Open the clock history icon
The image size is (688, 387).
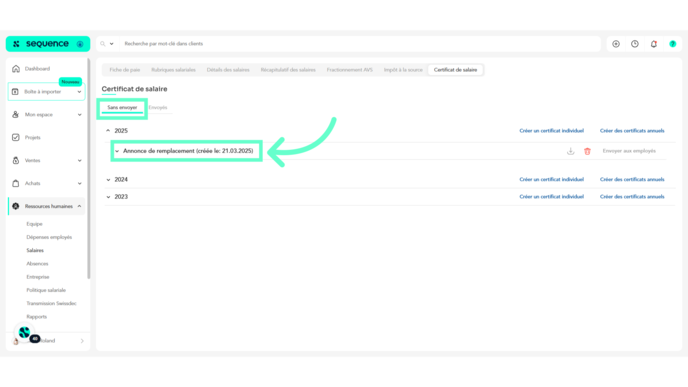tap(635, 44)
